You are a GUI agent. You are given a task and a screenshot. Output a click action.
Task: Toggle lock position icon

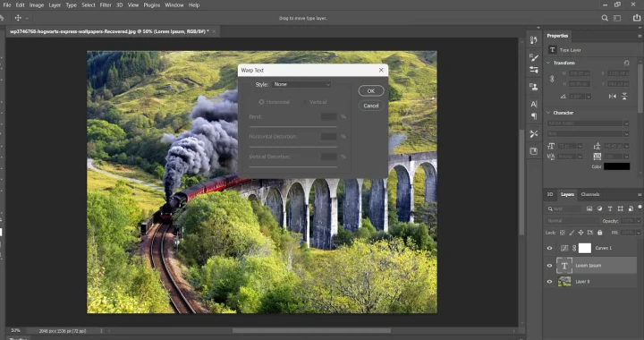coord(580,233)
